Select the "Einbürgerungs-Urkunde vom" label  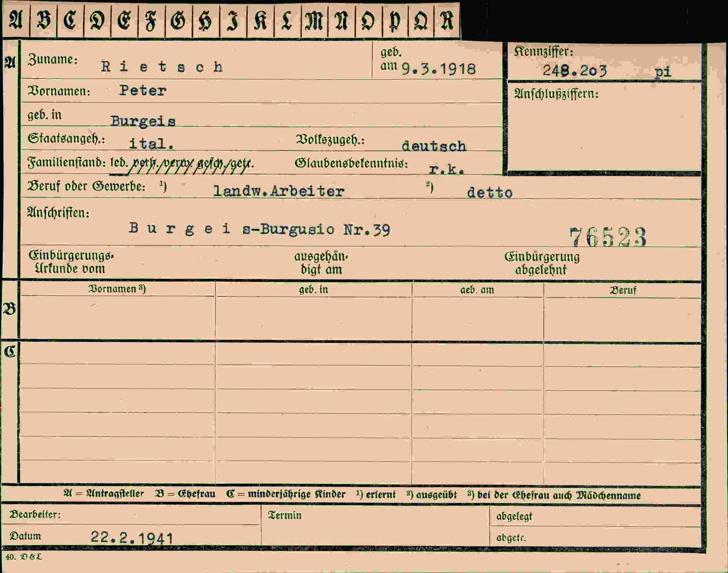click(71, 262)
